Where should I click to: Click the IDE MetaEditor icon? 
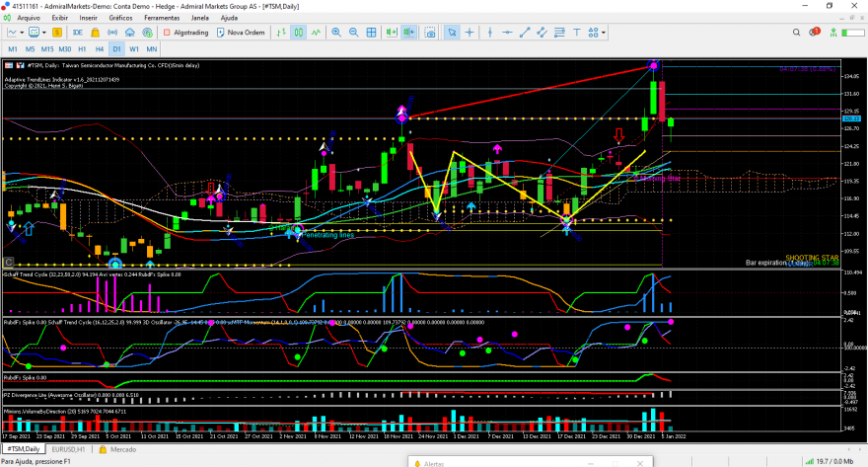pos(78,32)
